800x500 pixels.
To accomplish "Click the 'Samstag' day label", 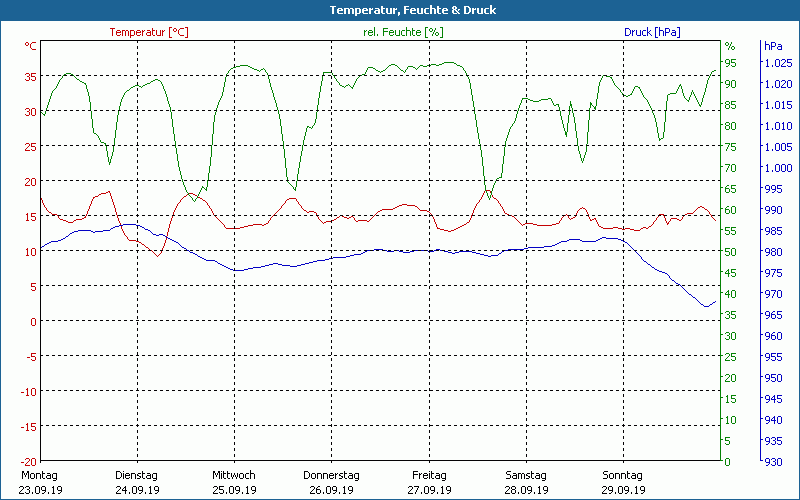I will tap(526, 475).
